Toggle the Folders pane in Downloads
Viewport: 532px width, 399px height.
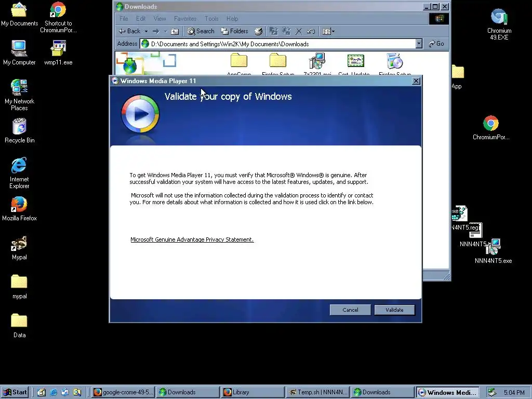pos(234,31)
